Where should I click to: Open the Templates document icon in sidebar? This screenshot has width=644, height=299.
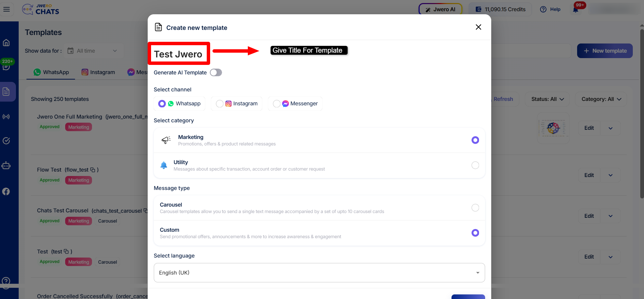(6, 91)
